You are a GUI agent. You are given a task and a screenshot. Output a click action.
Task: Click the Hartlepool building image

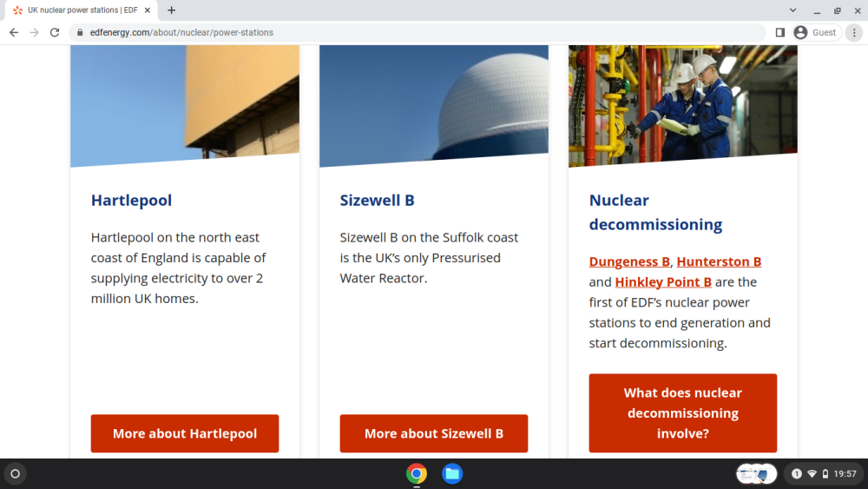(x=185, y=105)
